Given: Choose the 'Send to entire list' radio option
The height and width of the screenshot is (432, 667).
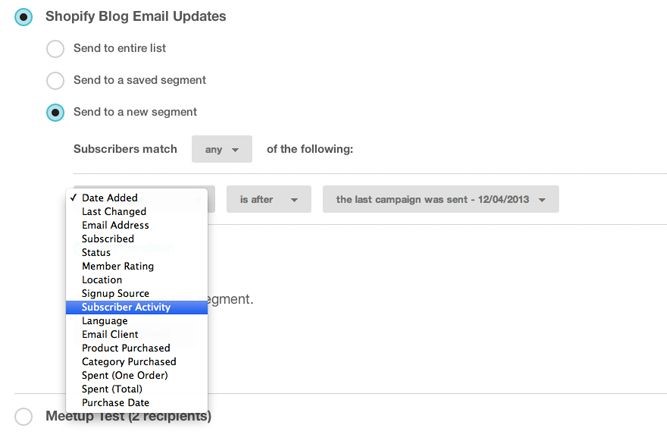Looking at the screenshot, I should pos(55,49).
